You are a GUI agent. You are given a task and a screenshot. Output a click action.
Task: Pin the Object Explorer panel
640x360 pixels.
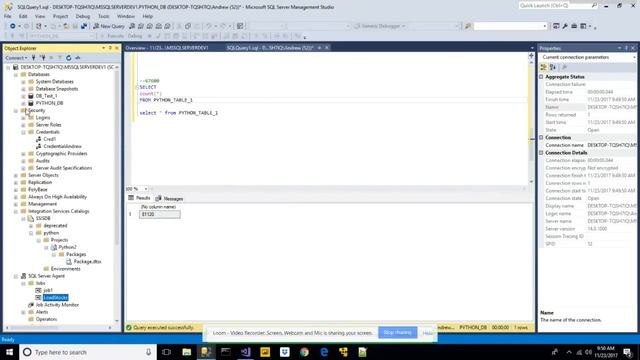pyautogui.click(x=110, y=48)
